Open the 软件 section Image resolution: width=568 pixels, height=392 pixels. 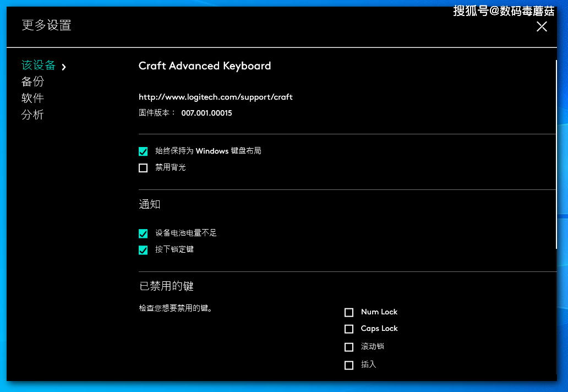[x=32, y=98]
